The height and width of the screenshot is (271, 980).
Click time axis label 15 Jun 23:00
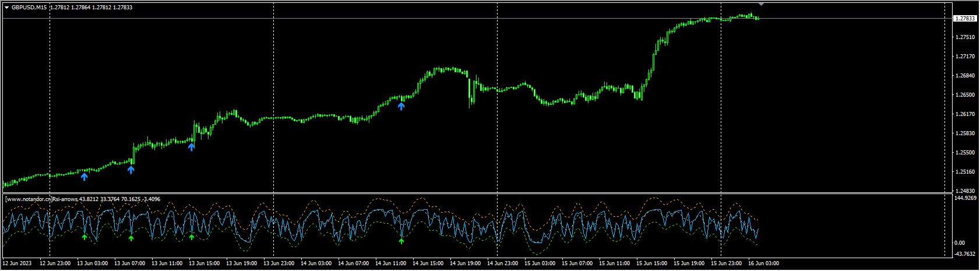coord(727,263)
